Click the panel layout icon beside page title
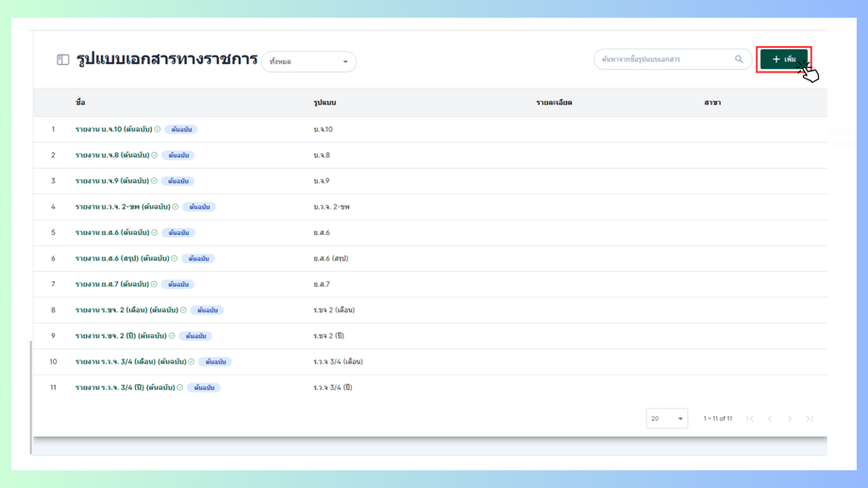 pos(62,59)
